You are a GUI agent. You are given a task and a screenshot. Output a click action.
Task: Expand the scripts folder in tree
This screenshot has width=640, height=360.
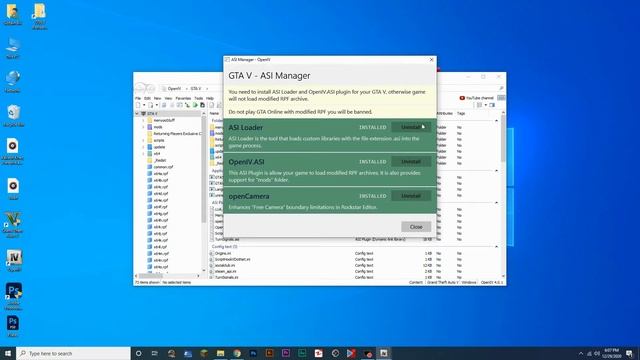pyautogui.click(x=144, y=140)
